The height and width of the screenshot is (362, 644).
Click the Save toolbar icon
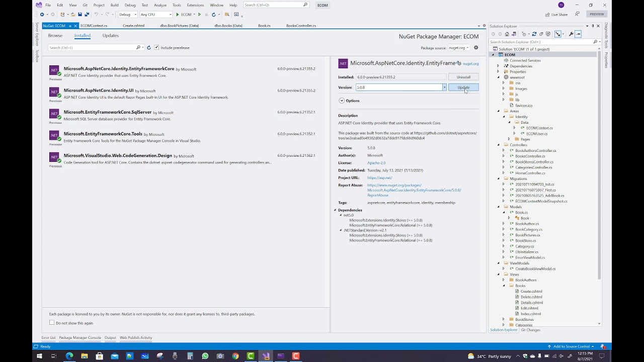[x=80, y=15]
